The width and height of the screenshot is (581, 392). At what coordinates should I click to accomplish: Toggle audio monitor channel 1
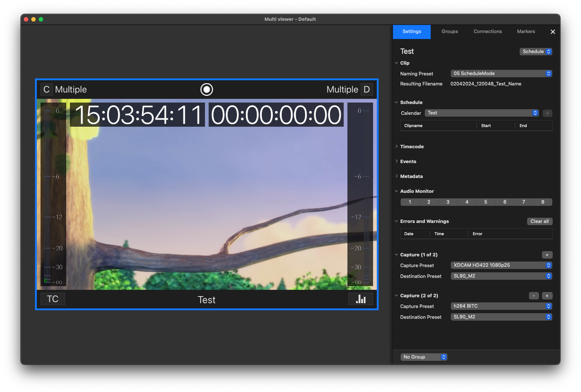pos(410,202)
